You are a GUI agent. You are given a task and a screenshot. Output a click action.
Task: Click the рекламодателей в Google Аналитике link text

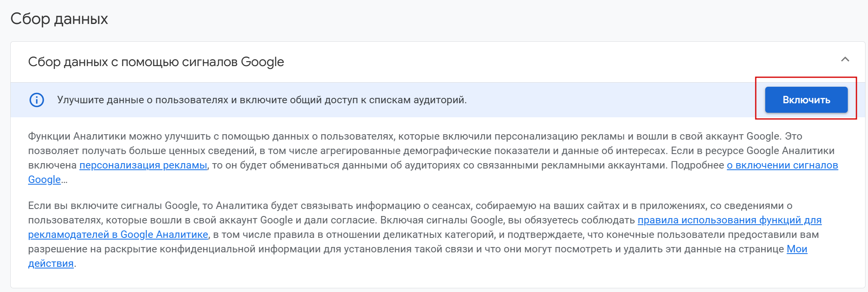pyautogui.click(x=118, y=235)
